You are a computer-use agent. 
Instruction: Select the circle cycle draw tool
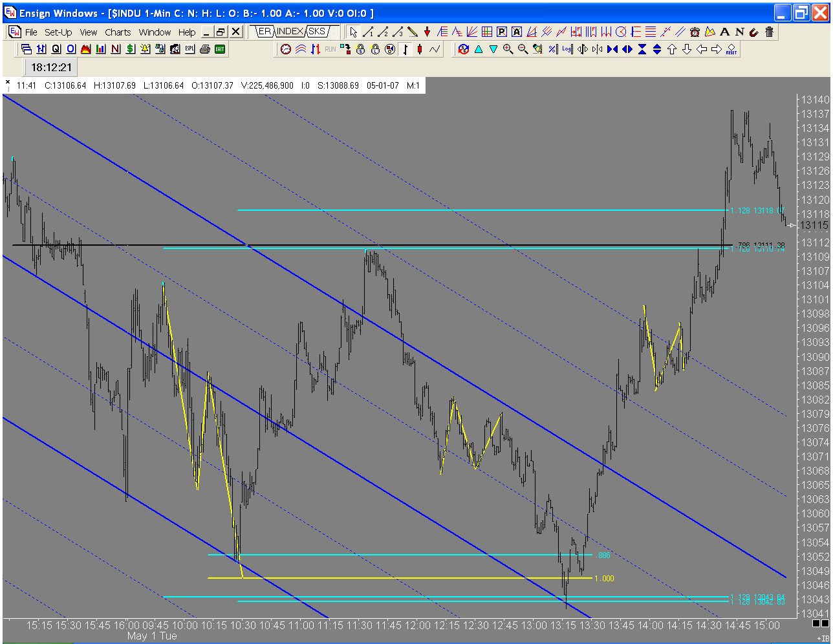coord(621,32)
